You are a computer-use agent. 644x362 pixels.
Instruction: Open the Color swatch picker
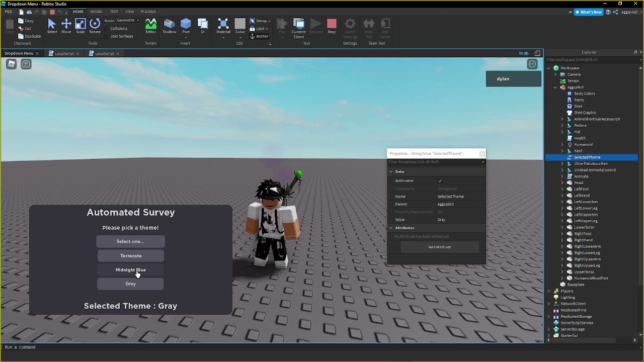click(x=240, y=24)
